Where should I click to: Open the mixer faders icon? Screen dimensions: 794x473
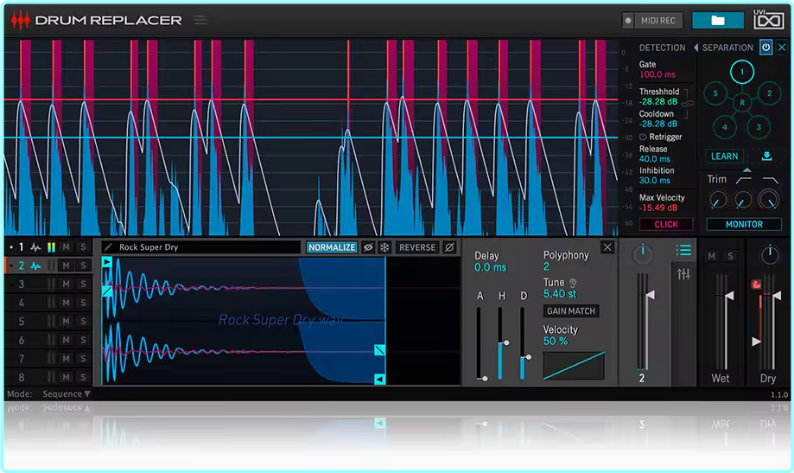[x=683, y=274]
